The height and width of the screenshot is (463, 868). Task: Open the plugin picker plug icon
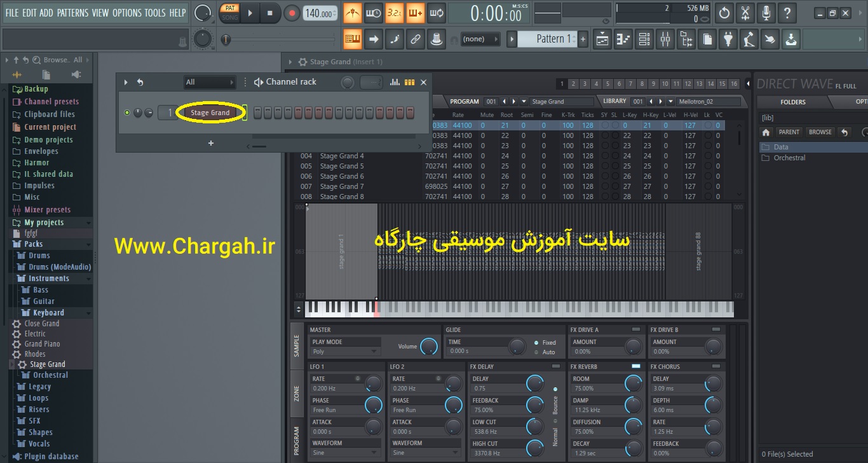coord(728,39)
